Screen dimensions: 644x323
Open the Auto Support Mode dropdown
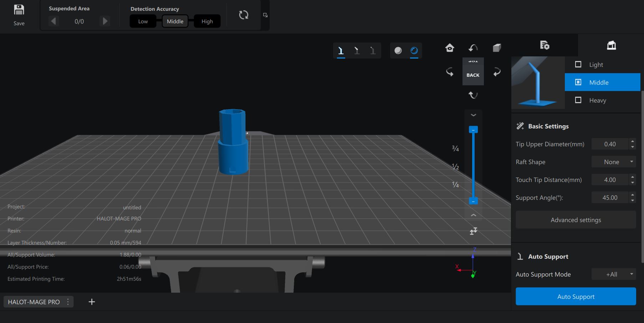point(613,274)
